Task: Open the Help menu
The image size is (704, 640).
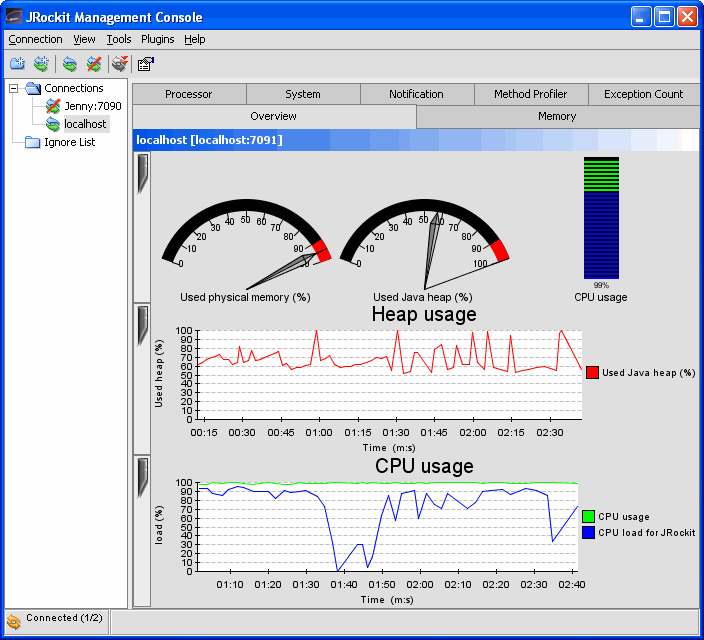Action: click(x=195, y=40)
